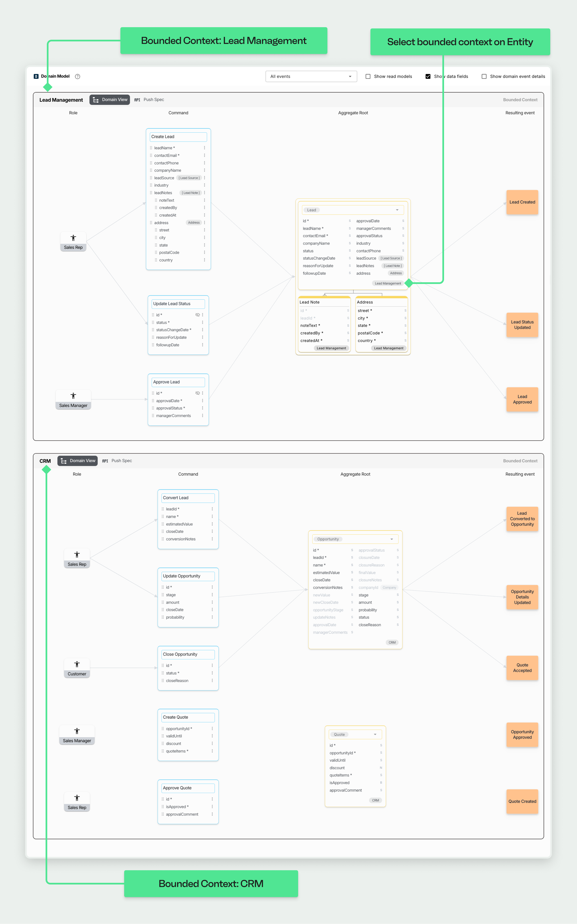The width and height of the screenshot is (577, 924).
Task: Click the Convert Lead command name field
Action: click(x=188, y=498)
